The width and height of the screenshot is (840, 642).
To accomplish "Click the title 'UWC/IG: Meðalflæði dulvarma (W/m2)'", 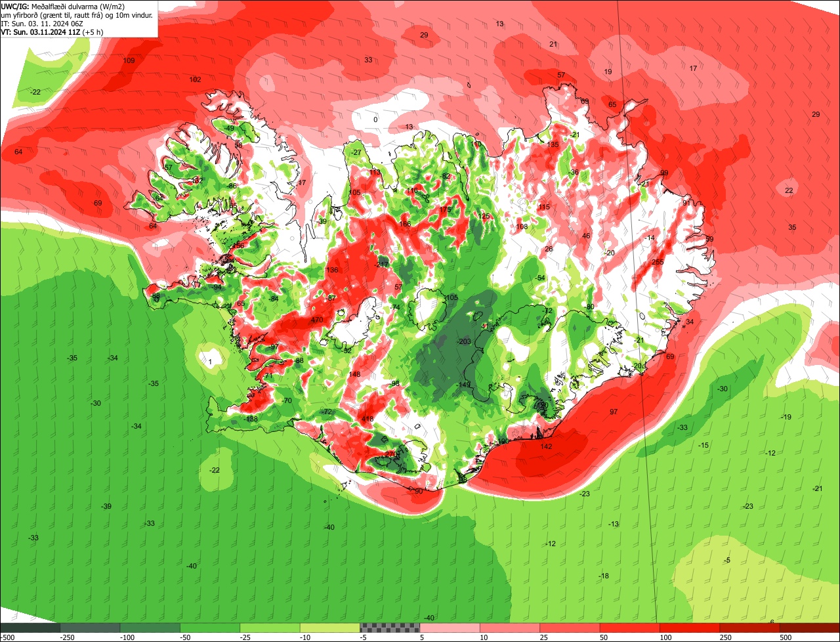I will [x=63, y=6].
